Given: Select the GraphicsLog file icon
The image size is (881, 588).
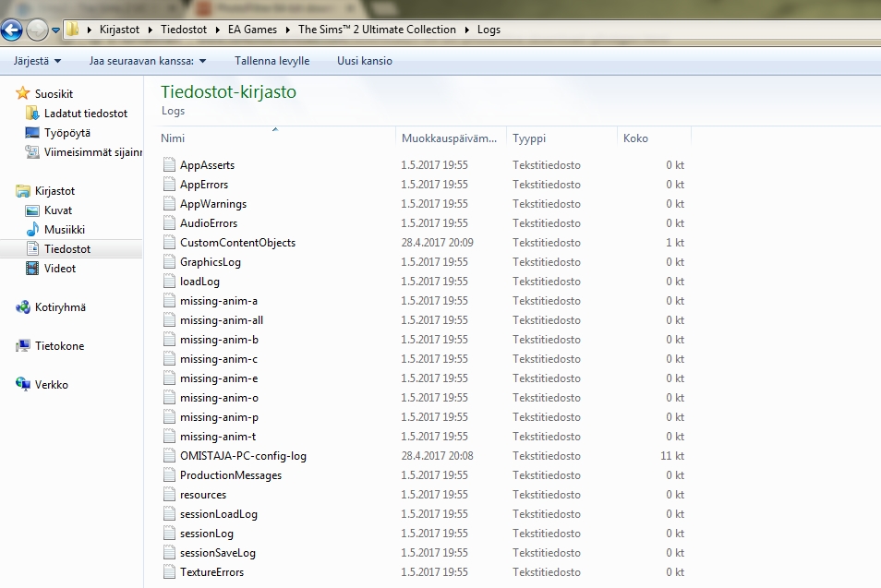Looking at the screenshot, I should coord(169,262).
